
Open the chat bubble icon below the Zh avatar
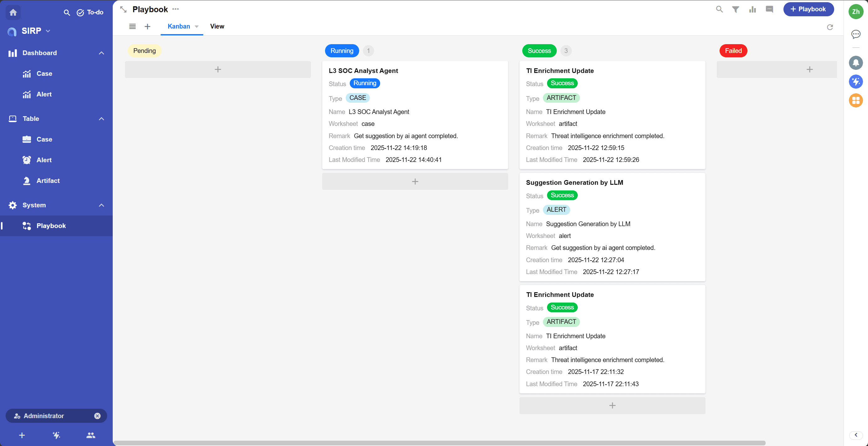855,34
